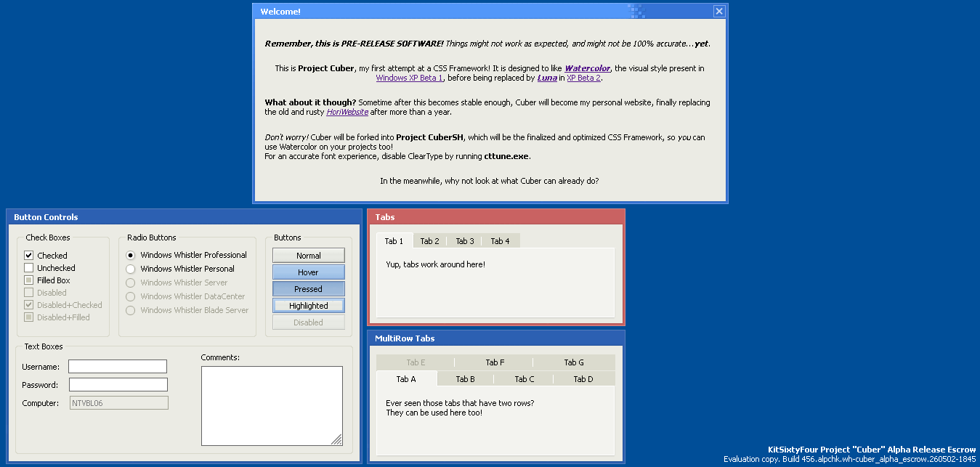Click the greyed-out Disabled button

click(x=309, y=322)
